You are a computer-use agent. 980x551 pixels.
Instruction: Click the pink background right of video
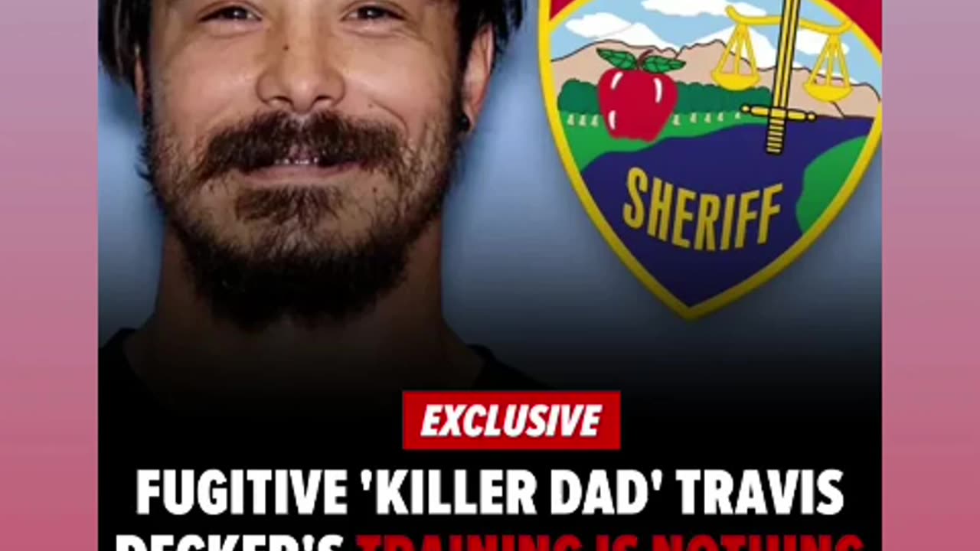[931, 275]
